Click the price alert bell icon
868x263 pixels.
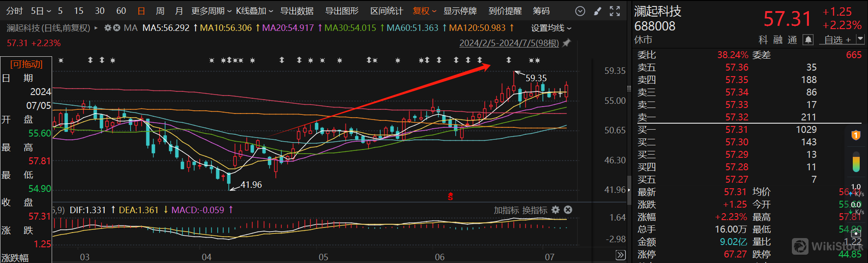(808, 40)
